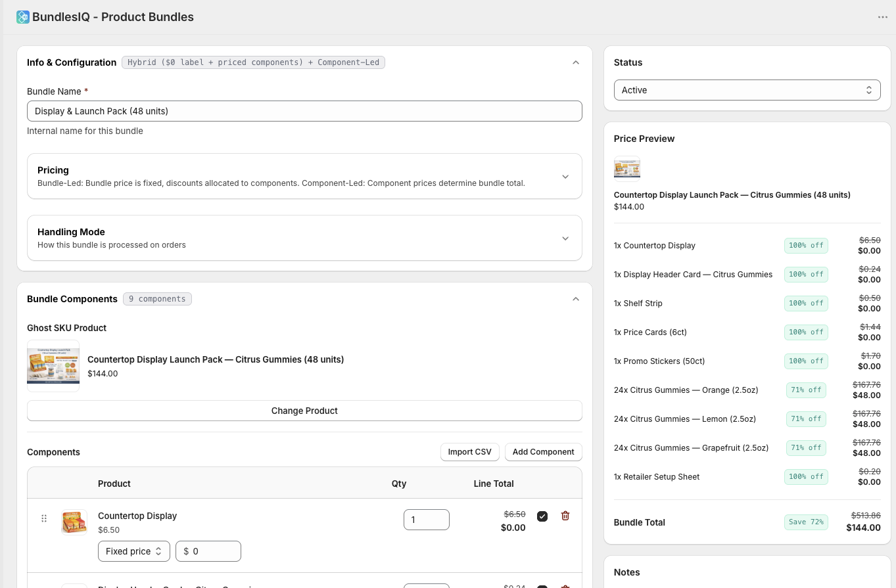
Task: Click the 1x Retailer Setup Sheet preview line
Action: click(747, 476)
